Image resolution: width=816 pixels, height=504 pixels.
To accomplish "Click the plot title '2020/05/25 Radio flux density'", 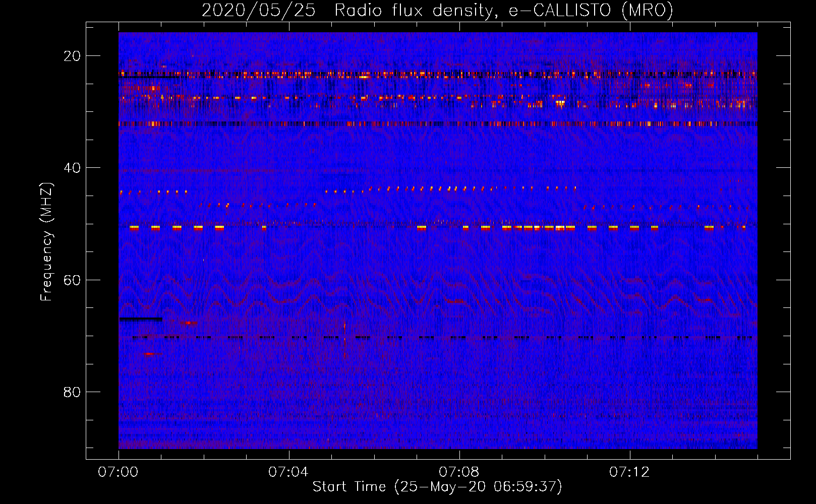I will (x=437, y=10).
